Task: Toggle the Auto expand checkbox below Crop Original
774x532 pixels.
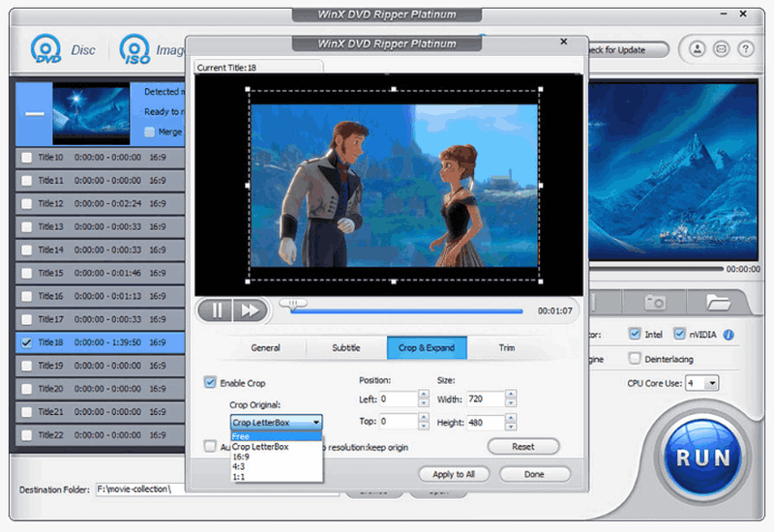Action: 210,446
